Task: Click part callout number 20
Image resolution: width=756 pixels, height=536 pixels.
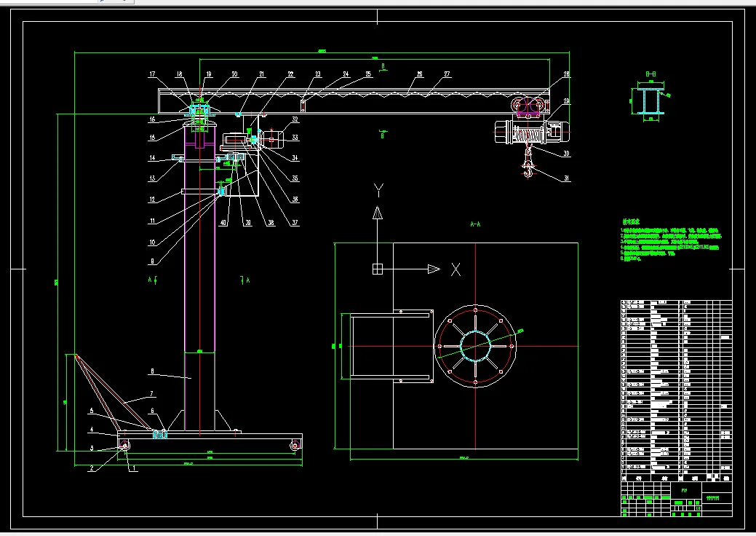Action: tap(235, 74)
